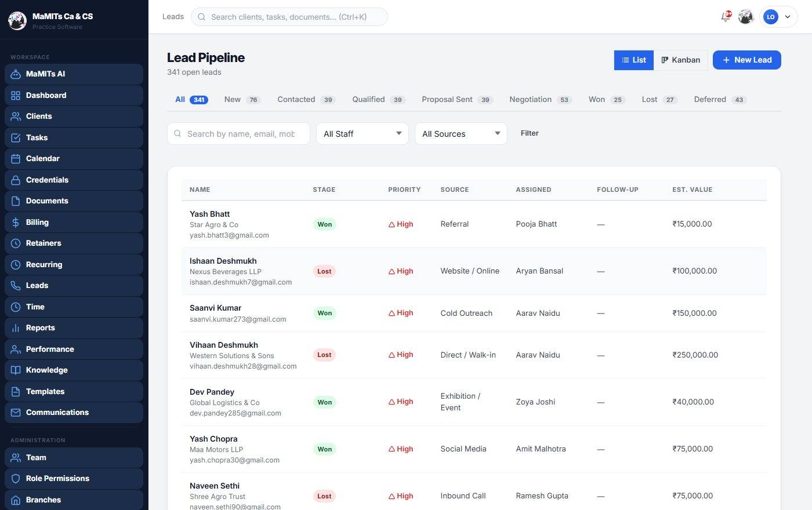Select the Qualified tab

tap(379, 100)
